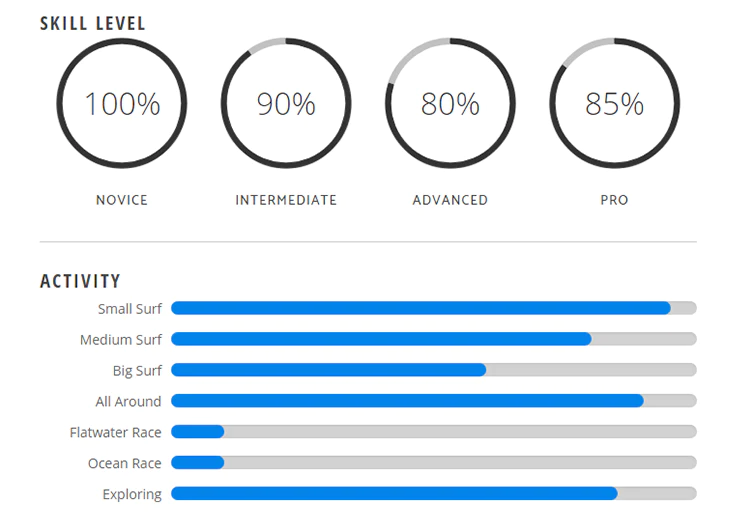Click the Flatwater Race text label
The image size is (733, 530).
[115, 432]
